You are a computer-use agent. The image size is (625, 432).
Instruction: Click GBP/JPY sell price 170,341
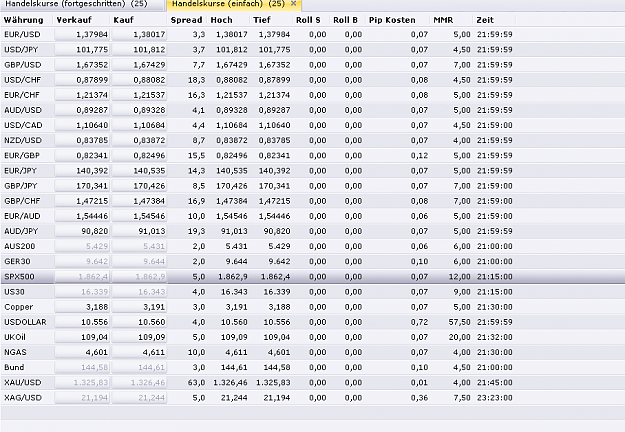82,186
